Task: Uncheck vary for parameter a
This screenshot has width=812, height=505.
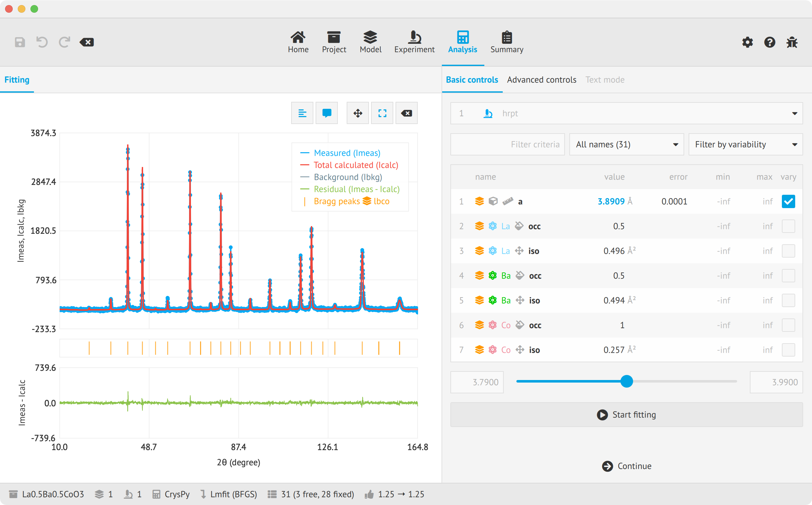Action: pyautogui.click(x=788, y=201)
